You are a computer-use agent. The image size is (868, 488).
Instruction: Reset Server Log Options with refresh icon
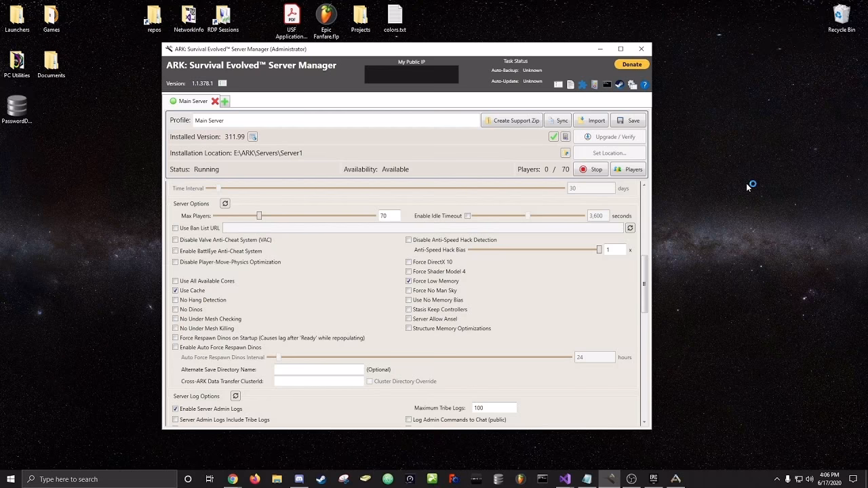(x=235, y=396)
